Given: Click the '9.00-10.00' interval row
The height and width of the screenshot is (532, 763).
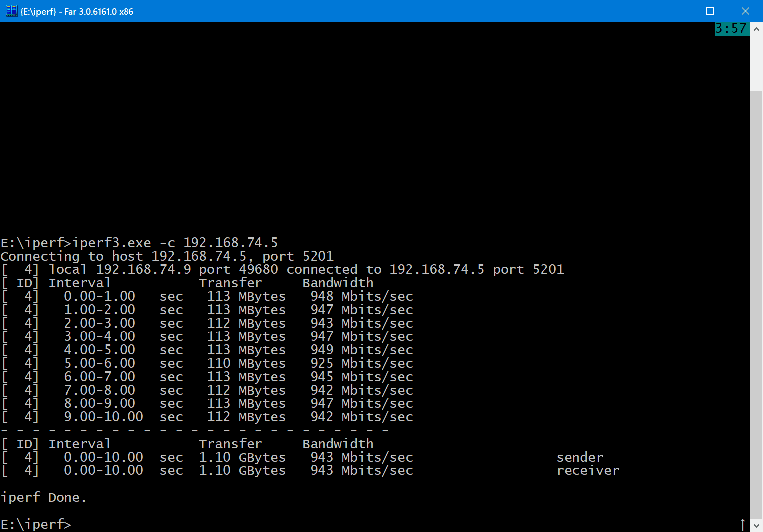Looking at the screenshot, I should click(207, 417).
